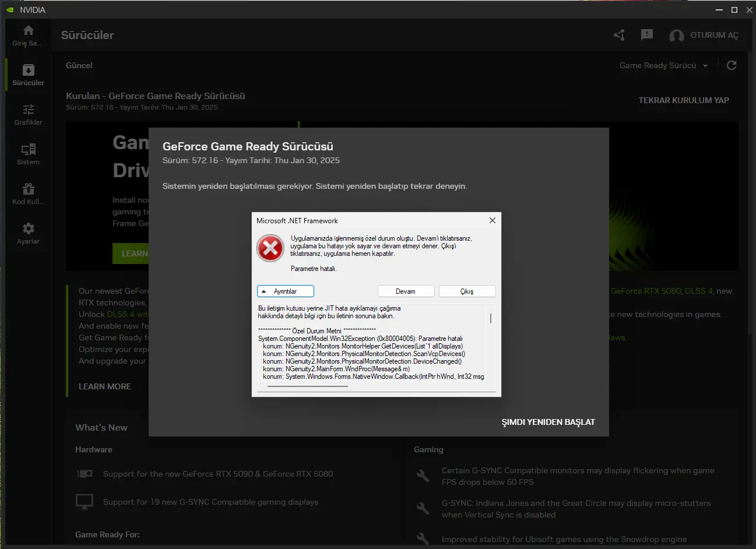Click TEKRAR KURULUM YAP

[x=684, y=100]
